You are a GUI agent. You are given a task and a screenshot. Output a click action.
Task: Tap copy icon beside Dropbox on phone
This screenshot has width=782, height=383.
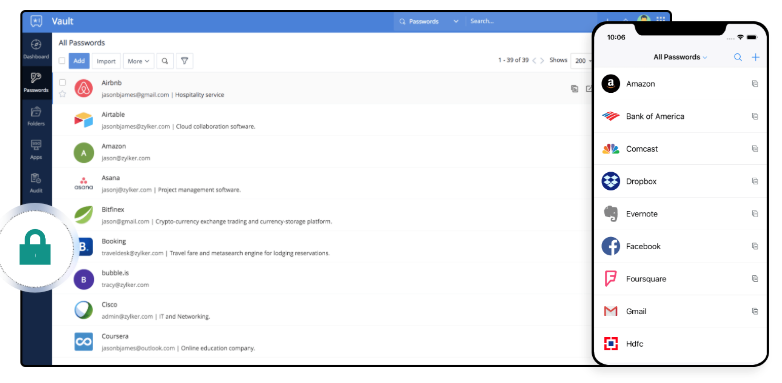pos(755,181)
